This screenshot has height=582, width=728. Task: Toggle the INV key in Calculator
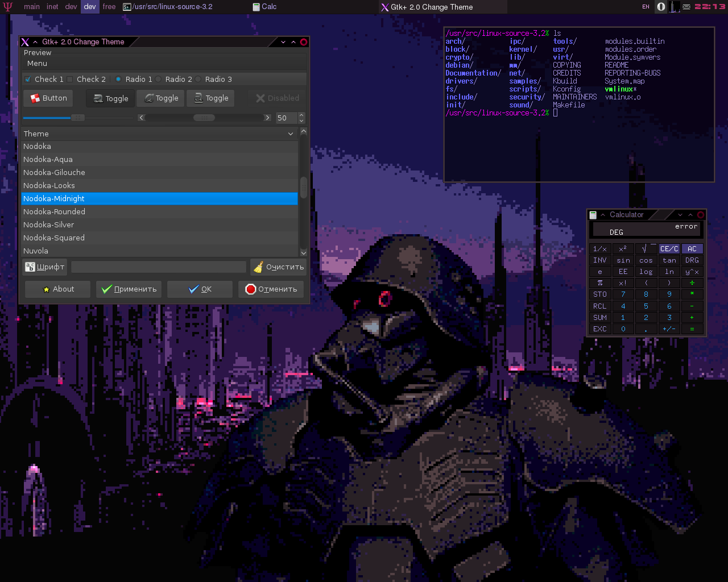pos(600,260)
